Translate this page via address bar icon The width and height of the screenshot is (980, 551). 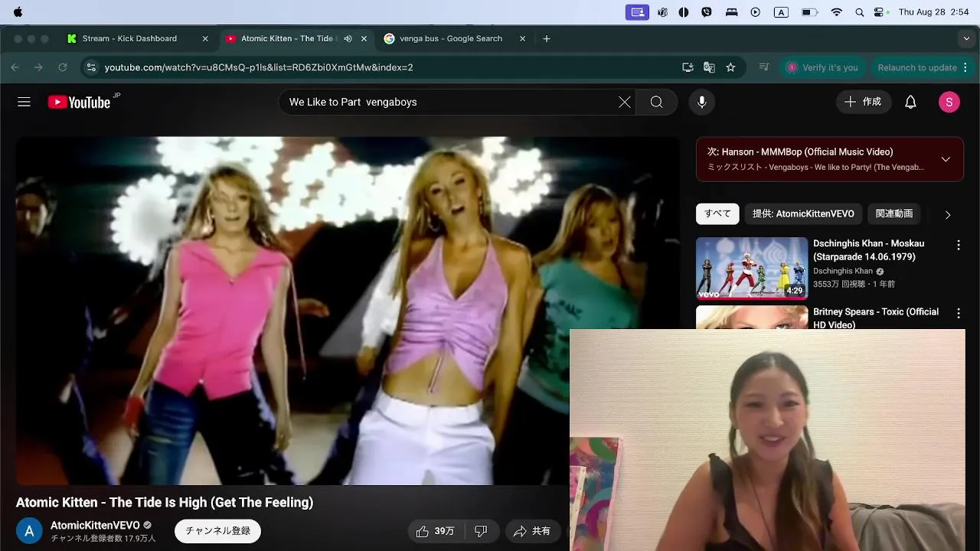[709, 67]
